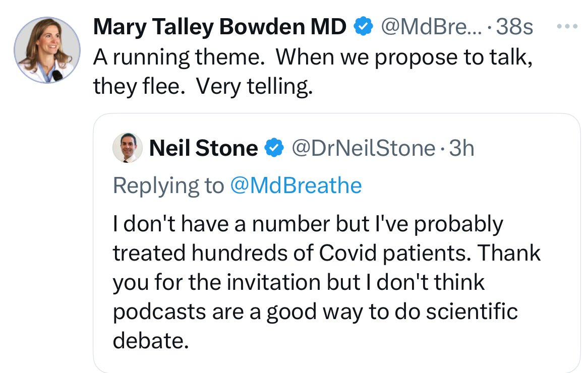Open Neil Stone's small profile avatar
588x373 pixels.
tap(128, 147)
